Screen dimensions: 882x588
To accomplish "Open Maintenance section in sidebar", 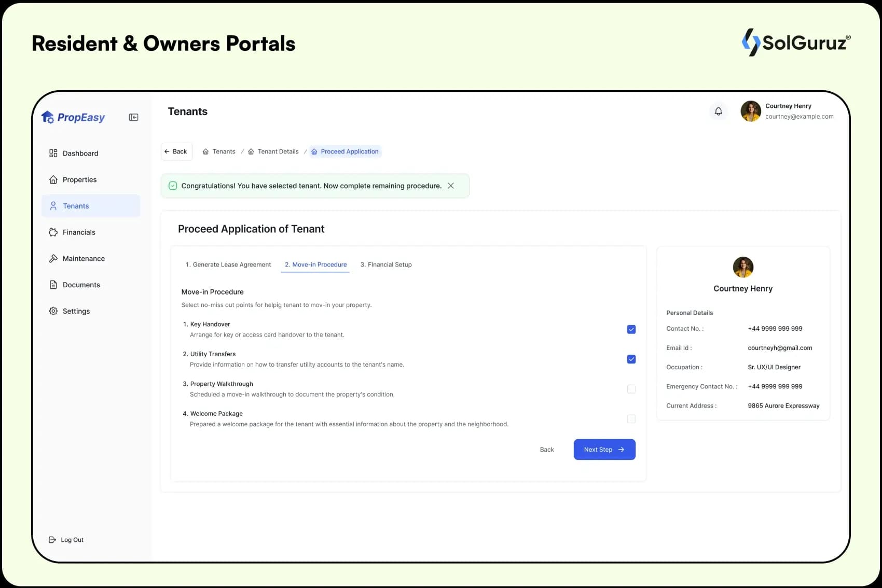I will [83, 259].
